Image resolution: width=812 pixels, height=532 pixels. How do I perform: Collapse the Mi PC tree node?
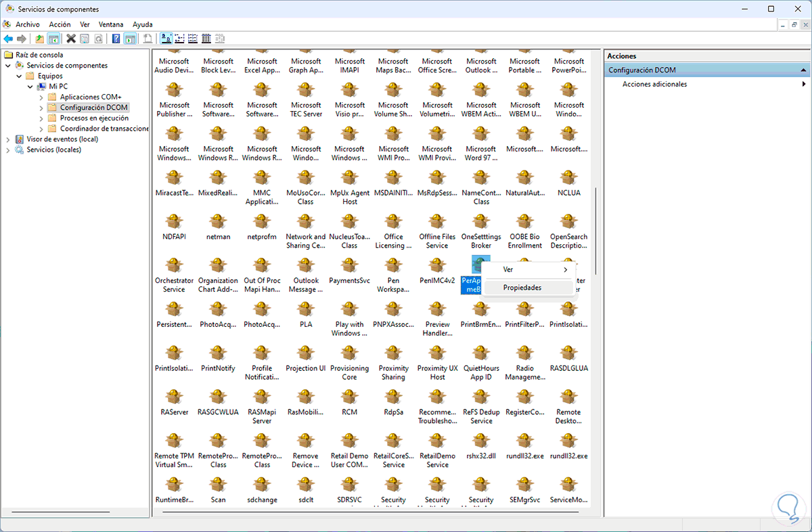[30, 87]
